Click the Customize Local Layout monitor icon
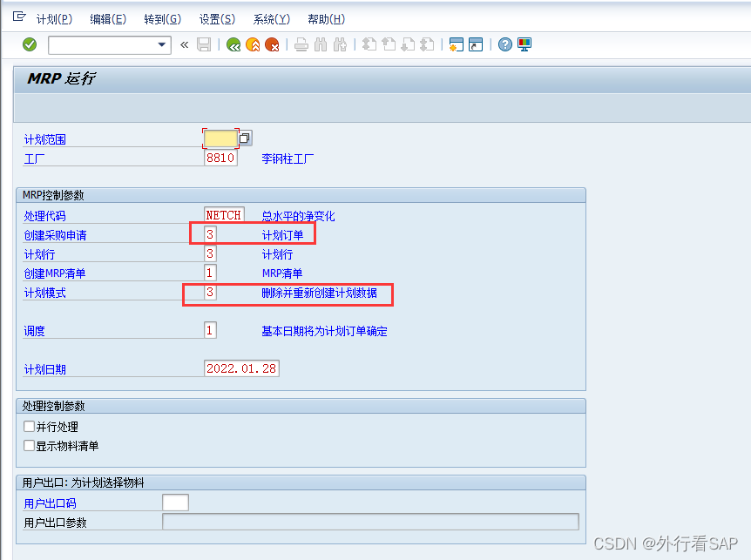The image size is (751, 560). pyautogui.click(x=524, y=44)
